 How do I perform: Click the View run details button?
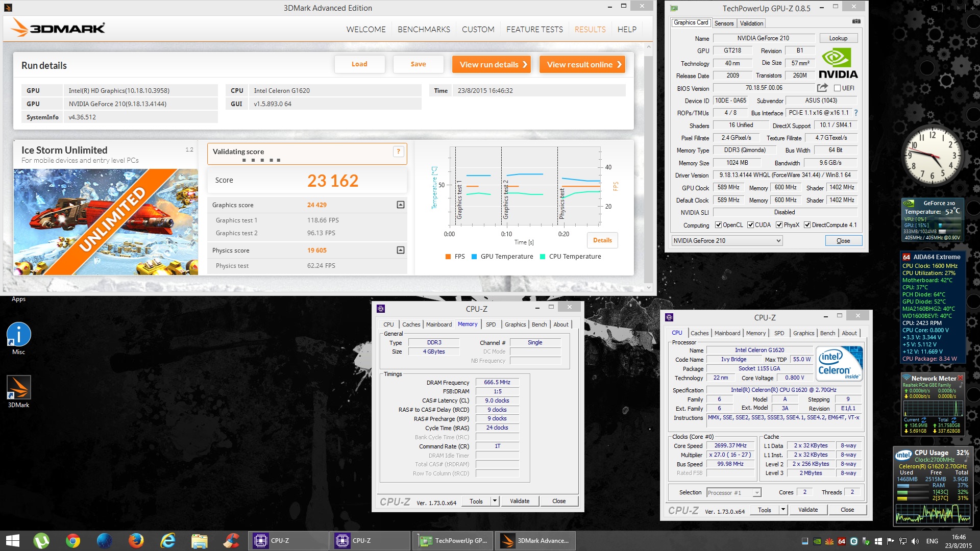coord(492,64)
